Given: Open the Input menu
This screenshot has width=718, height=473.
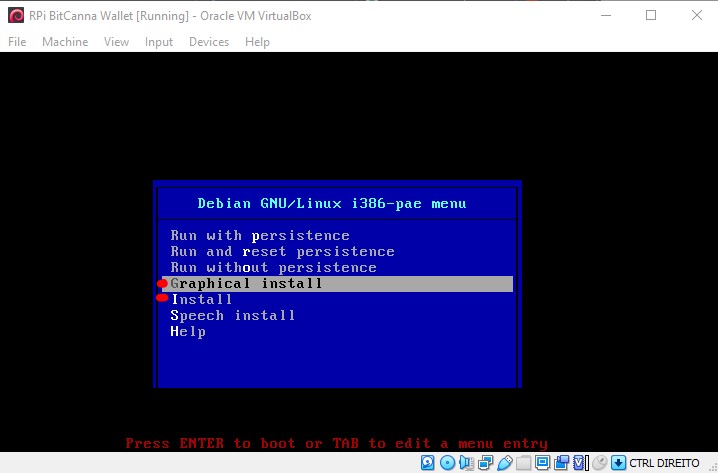Looking at the screenshot, I should coord(159,42).
